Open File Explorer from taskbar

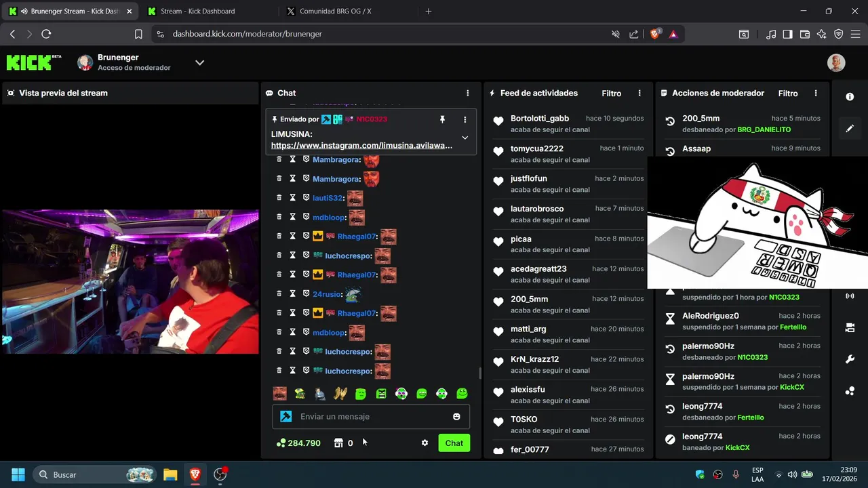click(x=170, y=474)
